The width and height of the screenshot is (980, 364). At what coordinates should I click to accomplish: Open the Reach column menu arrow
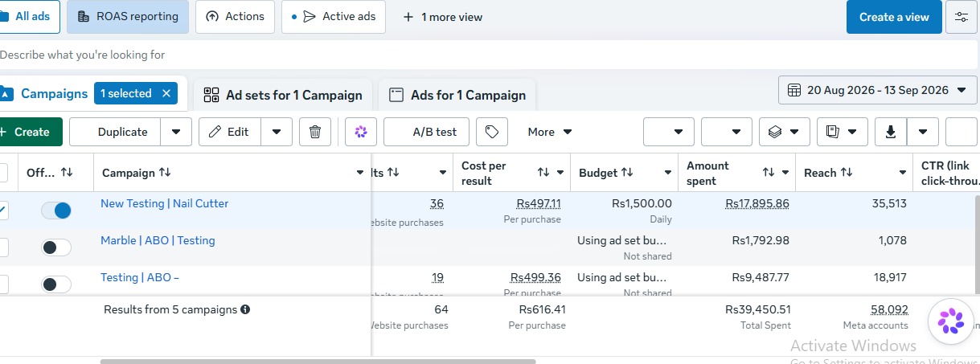(x=903, y=173)
